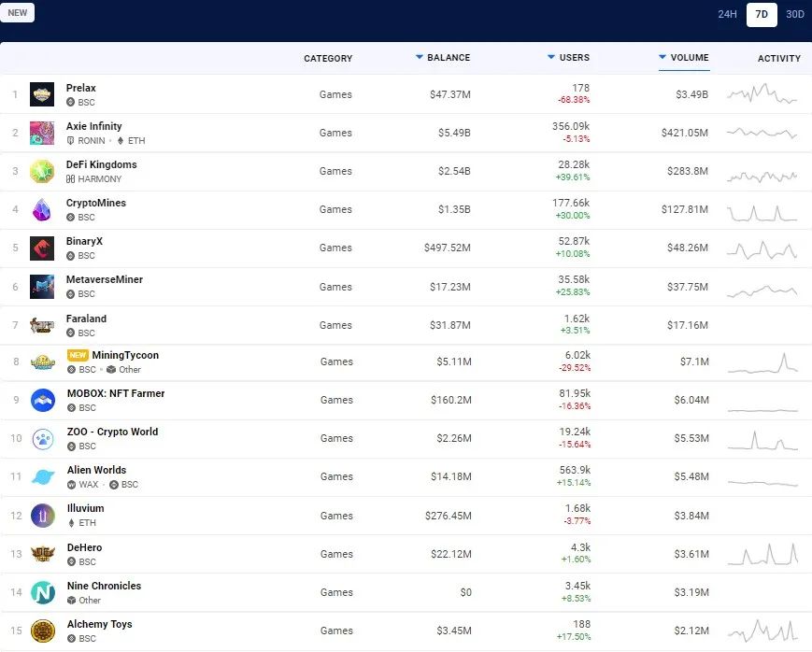The height and width of the screenshot is (652, 812).
Task: Open the Alien Worlds planet logo
Action: (x=43, y=477)
